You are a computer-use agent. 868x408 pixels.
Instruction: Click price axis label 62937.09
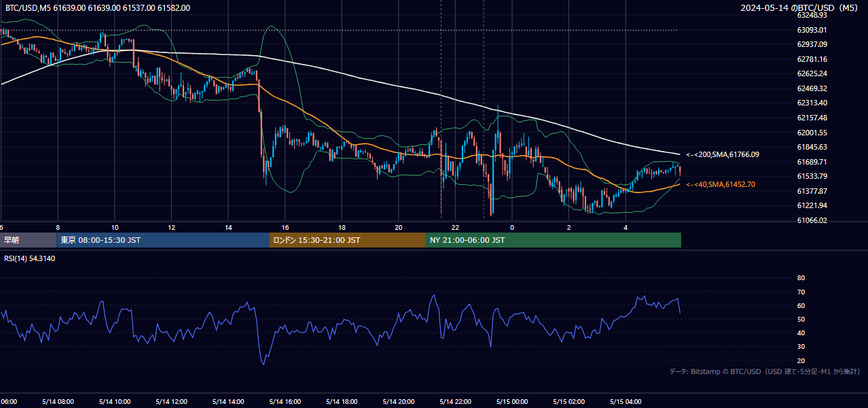(x=812, y=45)
